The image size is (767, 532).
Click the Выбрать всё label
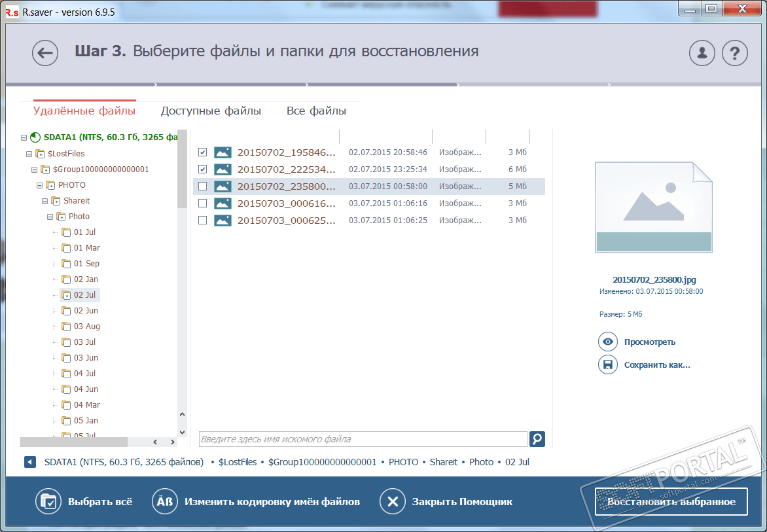tap(100, 502)
